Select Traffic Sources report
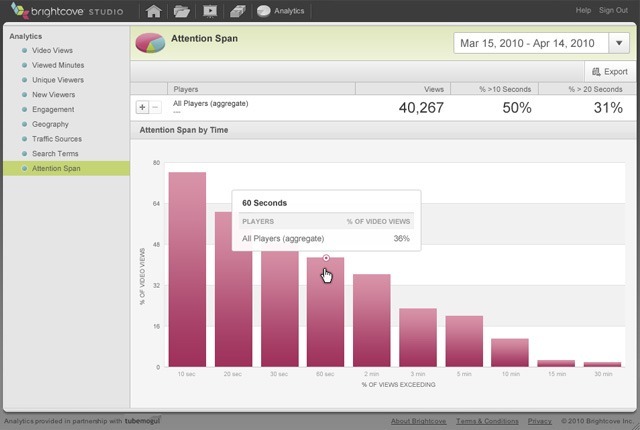Screen dimensions: 640x430 pyautogui.click(x=57, y=139)
